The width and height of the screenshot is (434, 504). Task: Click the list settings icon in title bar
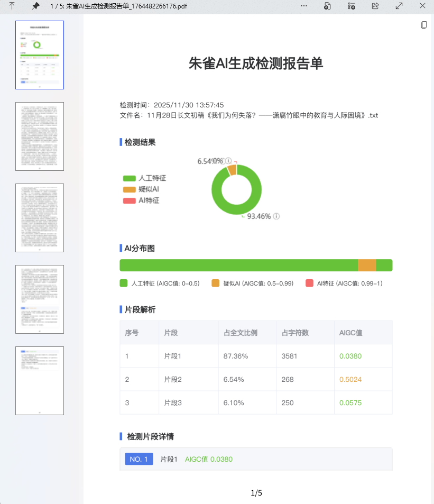tap(351, 6)
